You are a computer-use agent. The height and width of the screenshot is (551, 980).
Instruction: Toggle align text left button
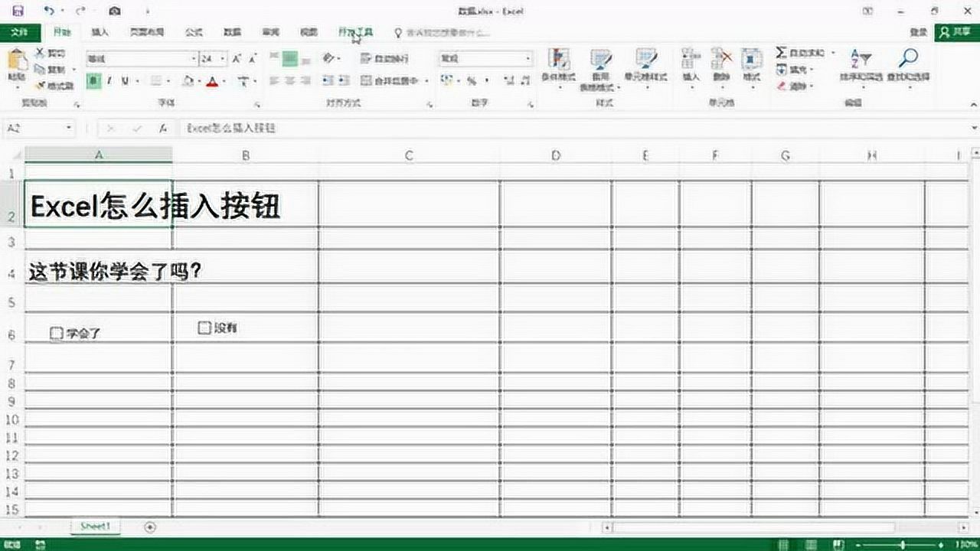(x=273, y=80)
